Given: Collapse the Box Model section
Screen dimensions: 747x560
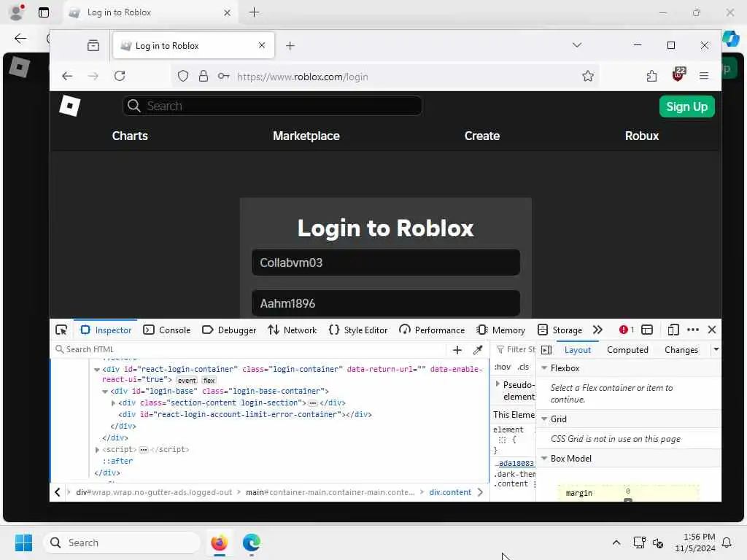Looking at the screenshot, I should click(544, 459).
